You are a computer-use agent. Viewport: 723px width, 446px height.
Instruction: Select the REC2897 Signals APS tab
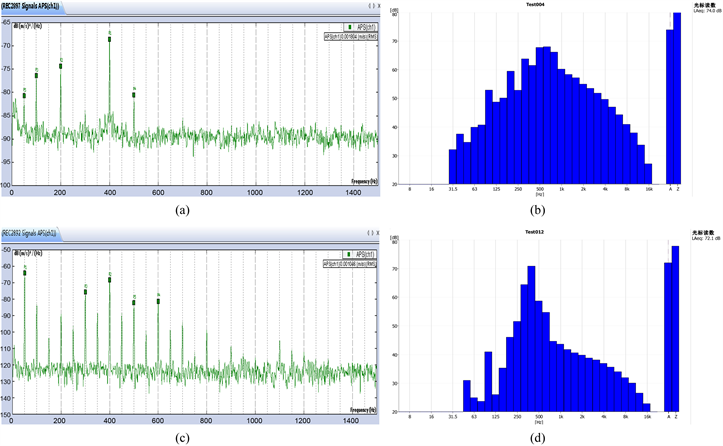[31, 7]
